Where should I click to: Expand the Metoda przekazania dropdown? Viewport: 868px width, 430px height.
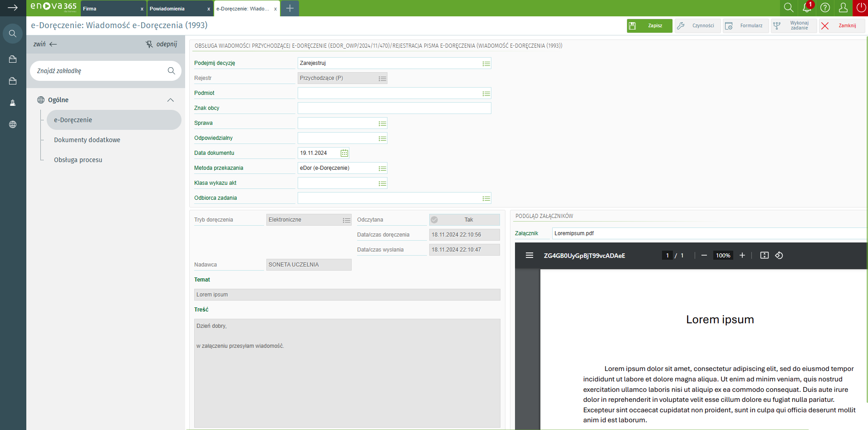tap(382, 168)
